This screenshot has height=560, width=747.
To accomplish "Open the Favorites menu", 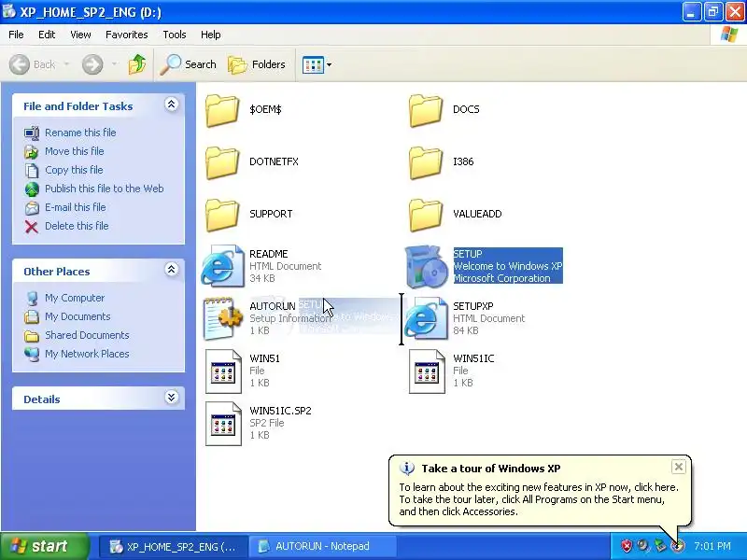I will (x=127, y=35).
